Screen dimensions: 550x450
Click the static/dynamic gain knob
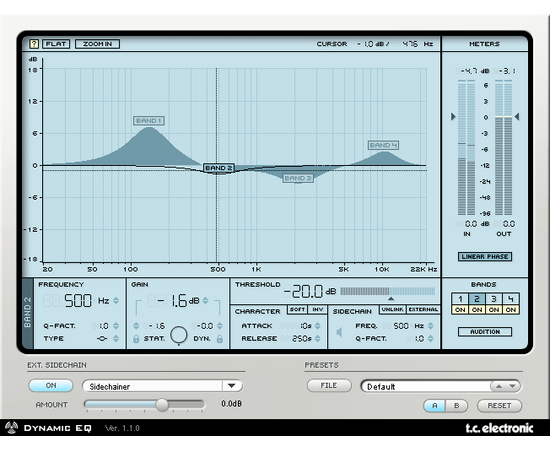[179, 335]
